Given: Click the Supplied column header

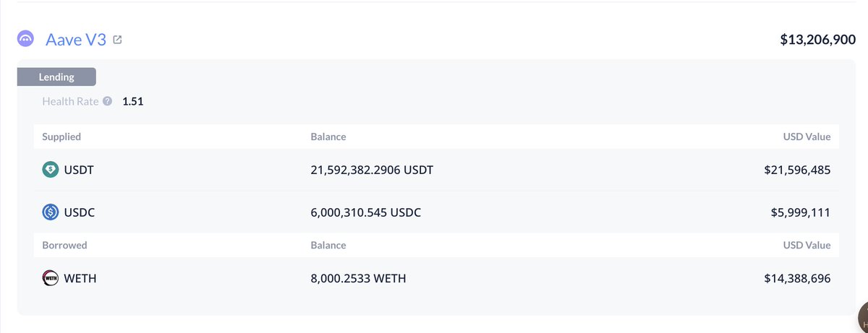Looking at the screenshot, I should 61,137.
